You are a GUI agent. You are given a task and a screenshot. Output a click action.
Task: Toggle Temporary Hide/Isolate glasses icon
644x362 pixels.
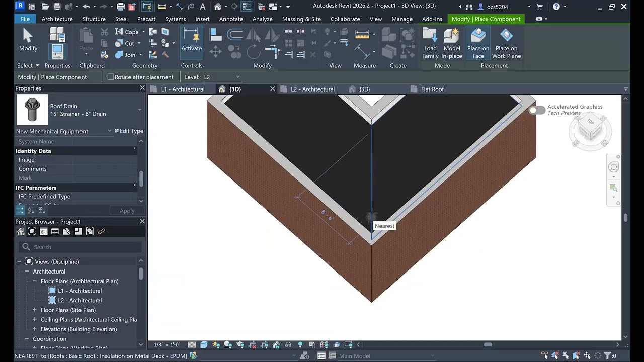[x=288, y=344]
